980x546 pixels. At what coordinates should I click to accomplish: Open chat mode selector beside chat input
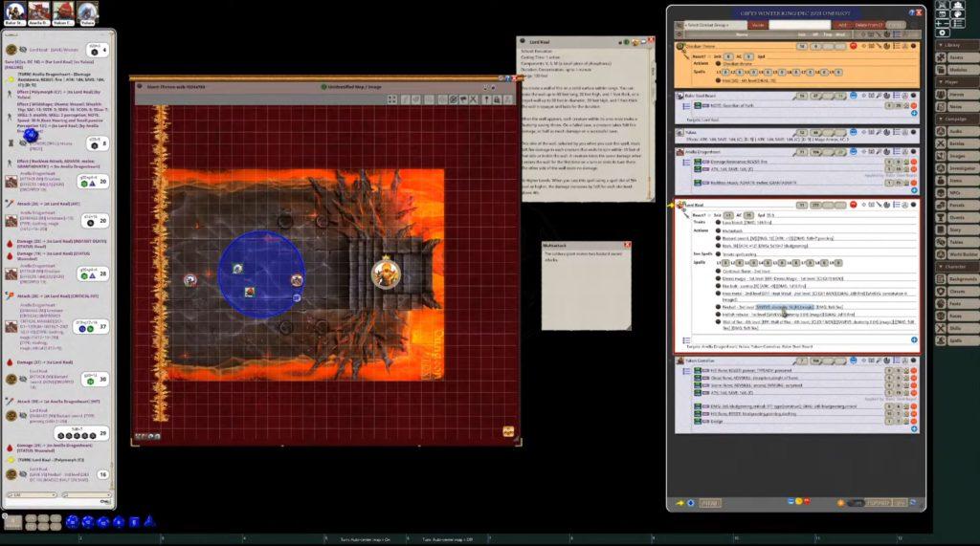tap(31, 494)
